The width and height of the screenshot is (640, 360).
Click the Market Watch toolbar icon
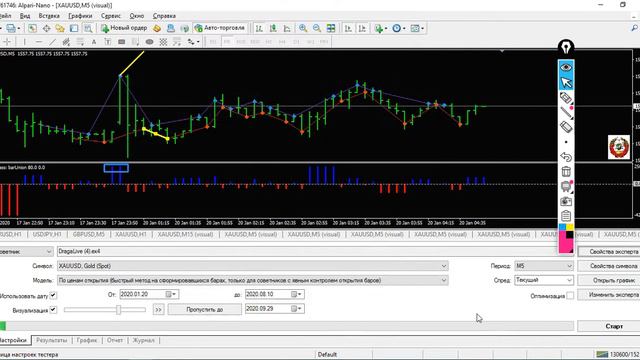(x=32, y=28)
